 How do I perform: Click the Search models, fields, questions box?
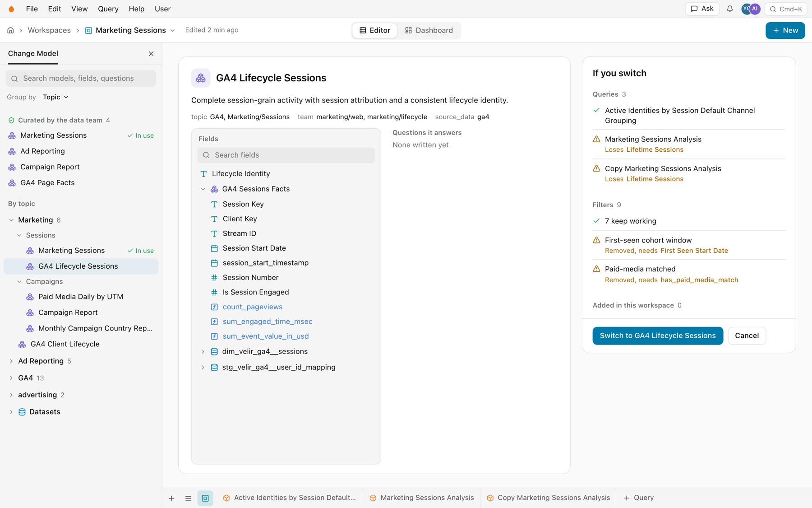[x=81, y=79]
